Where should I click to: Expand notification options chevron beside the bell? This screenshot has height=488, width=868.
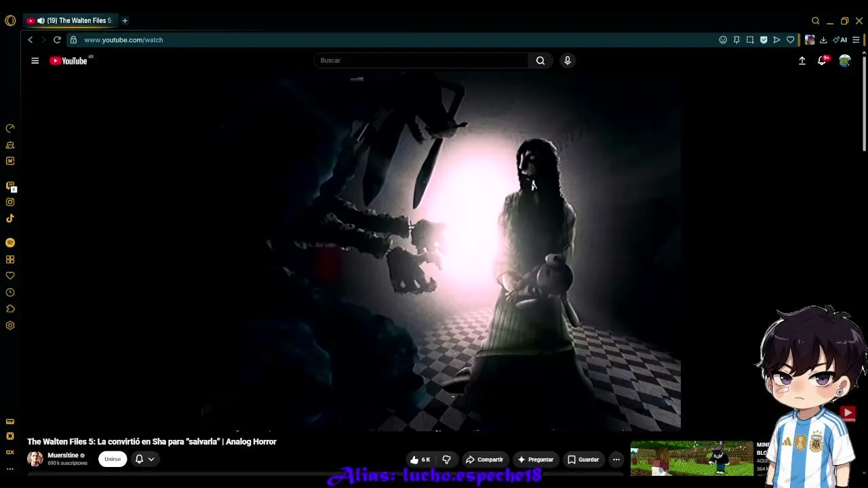pyautogui.click(x=151, y=459)
